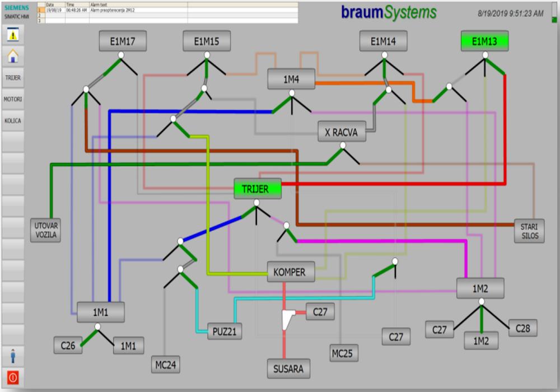Click the blue user login icon
The width and height of the screenshot is (560, 392).
click(12, 355)
